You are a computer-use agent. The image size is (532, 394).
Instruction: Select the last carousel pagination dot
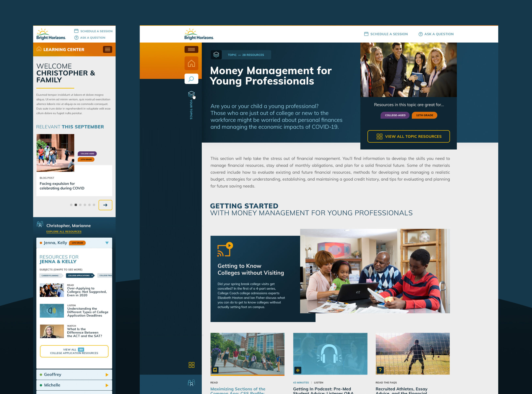click(94, 205)
